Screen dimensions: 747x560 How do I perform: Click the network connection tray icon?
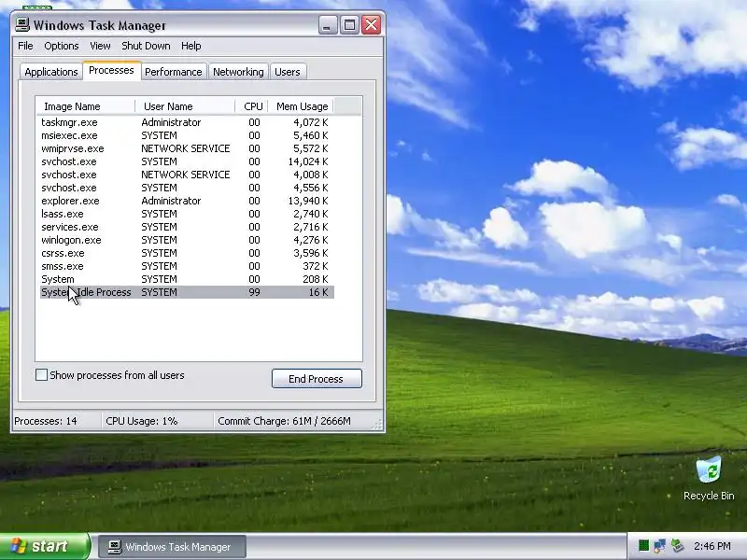[x=660, y=546]
